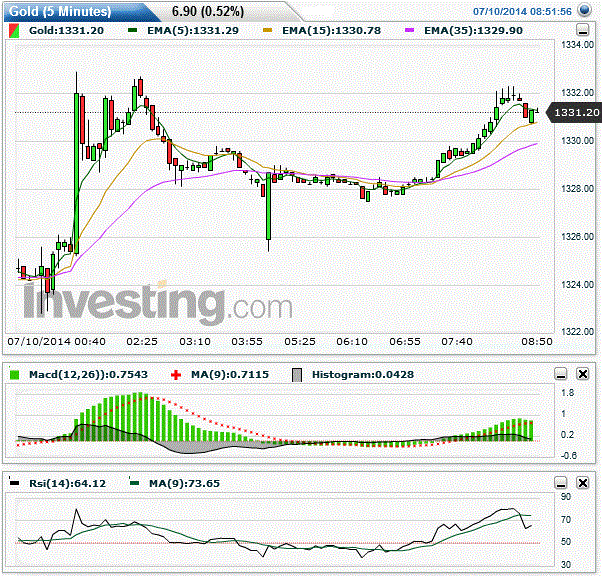Minimize the Gold price chart panel

click(583, 30)
